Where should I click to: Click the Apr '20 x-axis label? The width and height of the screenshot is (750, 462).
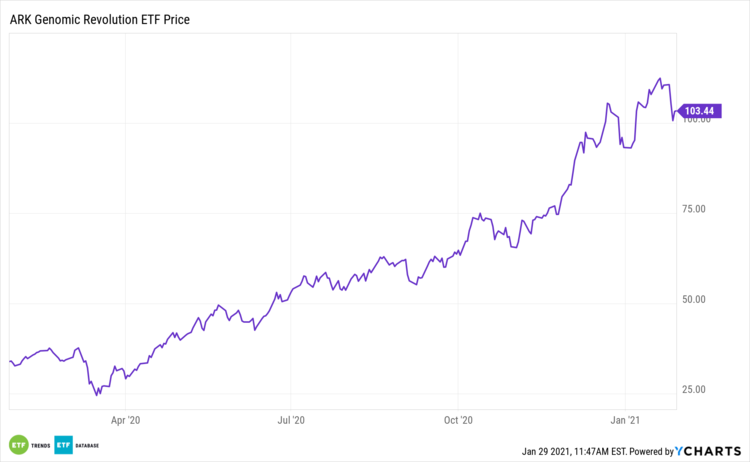(125, 421)
